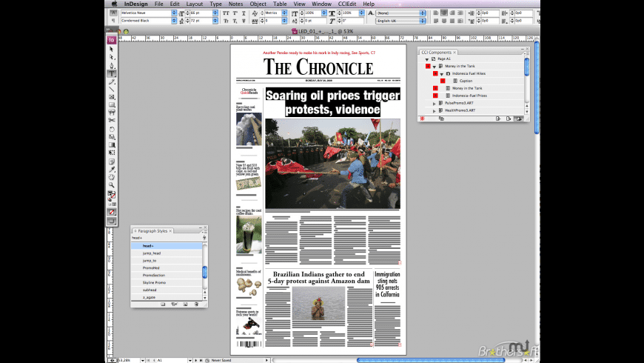Toggle red status box beside Caption

click(443, 81)
